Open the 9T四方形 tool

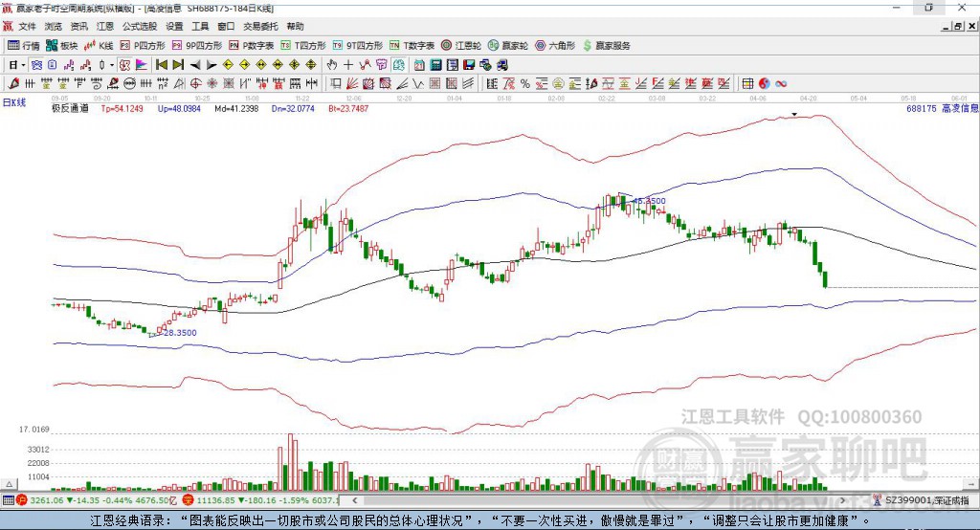coord(358,46)
